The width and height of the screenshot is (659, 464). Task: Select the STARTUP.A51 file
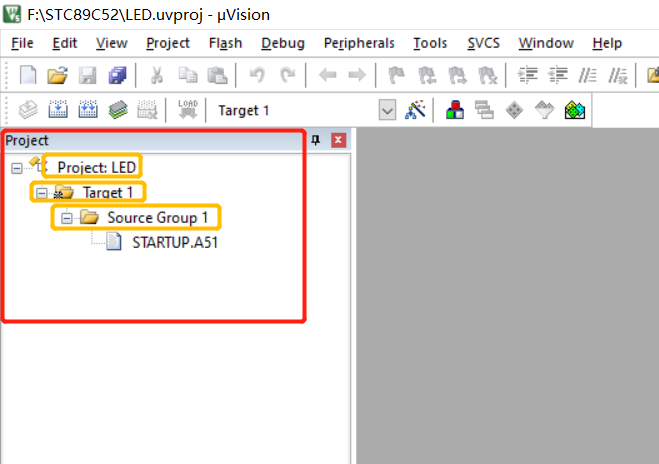(x=175, y=243)
